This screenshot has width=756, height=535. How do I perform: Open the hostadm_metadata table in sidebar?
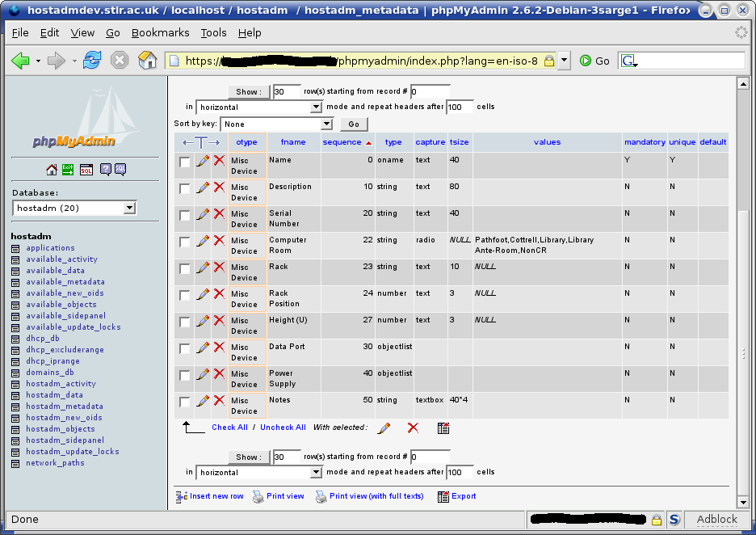tap(64, 407)
